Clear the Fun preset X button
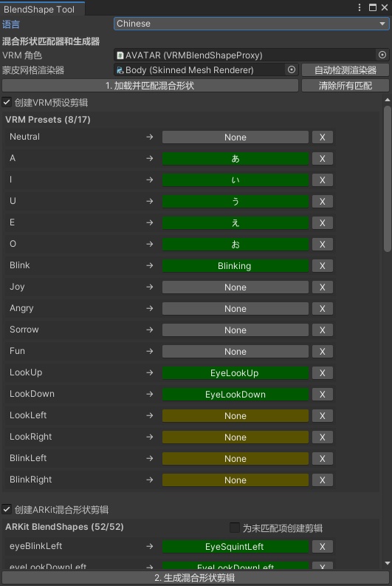 tap(322, 351)
